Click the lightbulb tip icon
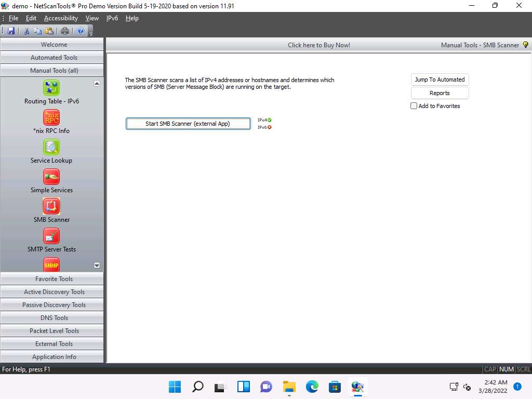Viewport: 532px width, 399px height. (525, 45)
